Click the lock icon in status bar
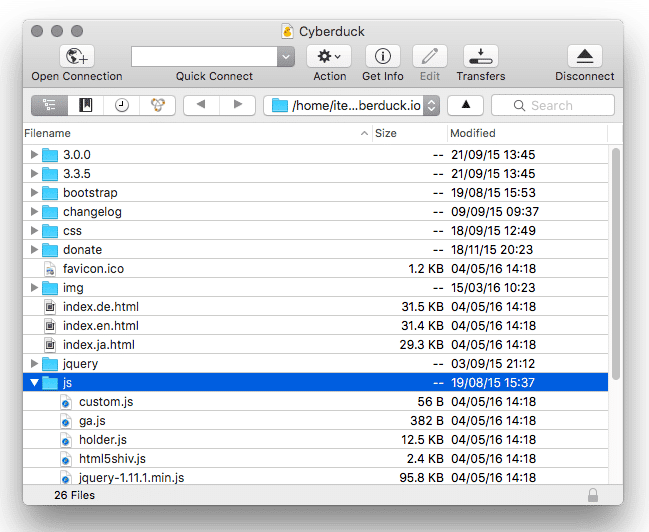649x532 pixels. tap(593, 495)
